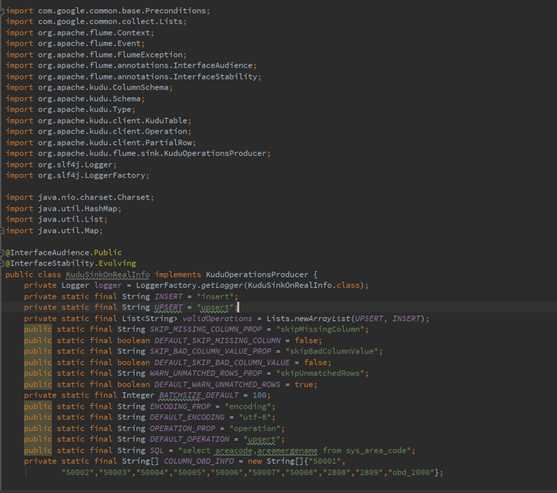Click the "upsert" string in the UPSERT declaration

[215, 308]
